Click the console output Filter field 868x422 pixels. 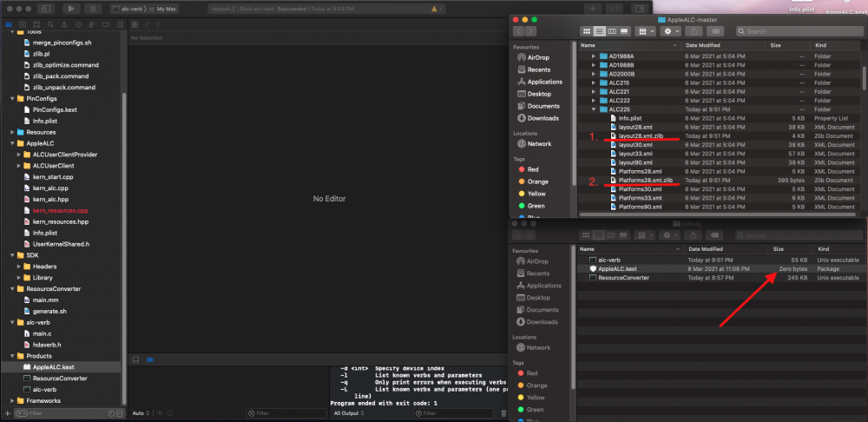[x=453, y=413]
